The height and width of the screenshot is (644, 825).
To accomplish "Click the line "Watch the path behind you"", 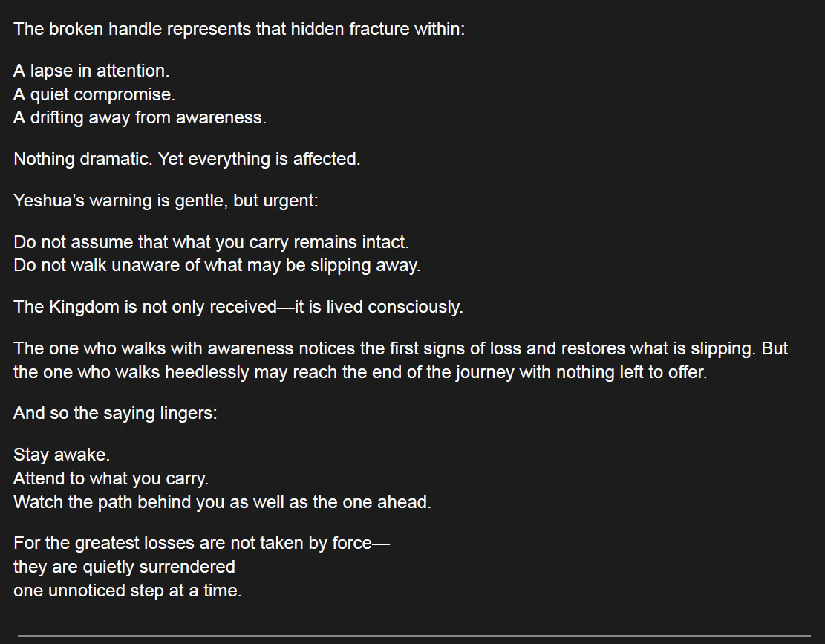I will point(222,502).
